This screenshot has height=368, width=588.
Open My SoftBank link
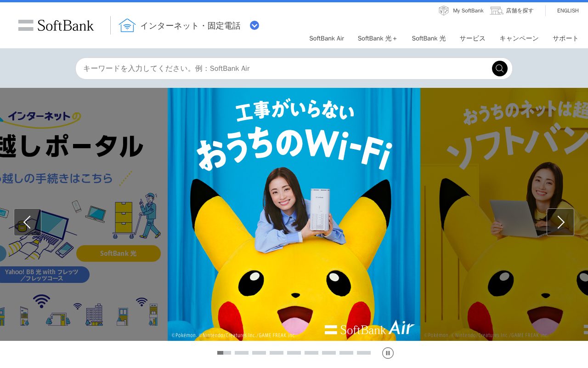[x=468, y=11]
